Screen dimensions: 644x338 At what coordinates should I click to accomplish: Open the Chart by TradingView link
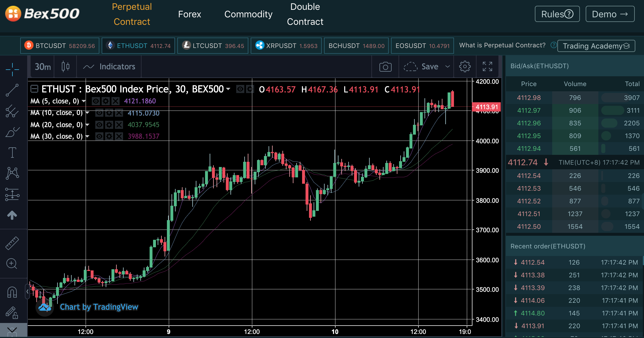pyautogui.click(x=99, y=307)
